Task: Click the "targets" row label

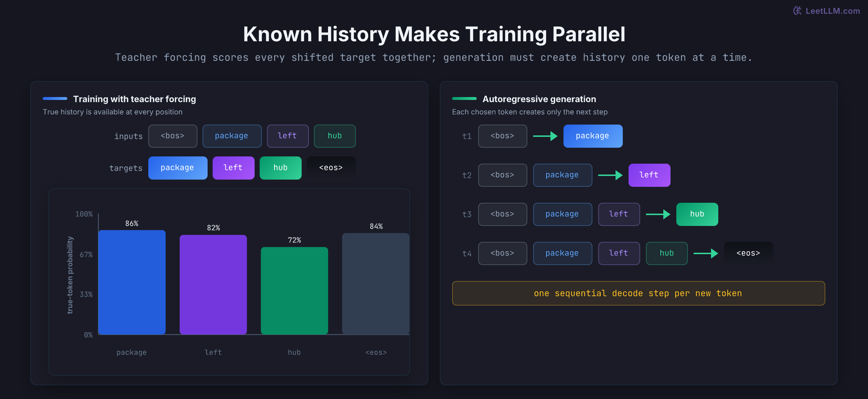Action: (126, 168)
